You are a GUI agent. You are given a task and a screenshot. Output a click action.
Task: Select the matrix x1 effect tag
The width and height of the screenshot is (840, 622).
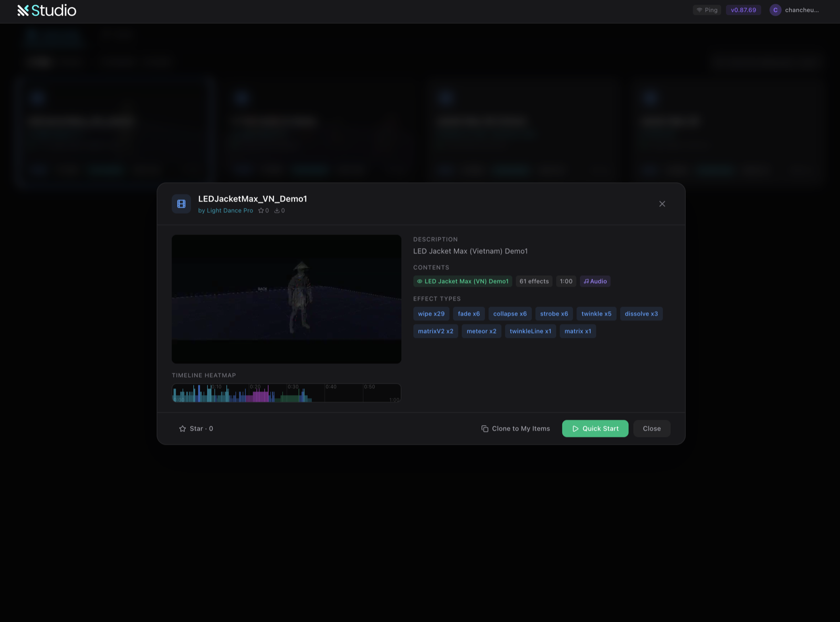(x=577, y=331)
